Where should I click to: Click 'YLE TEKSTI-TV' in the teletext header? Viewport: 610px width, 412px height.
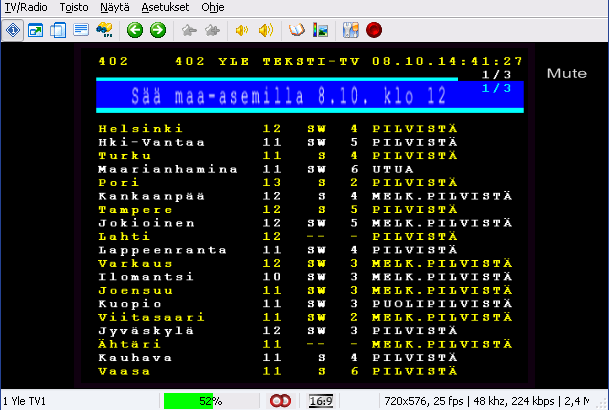(x=289, y=61)
